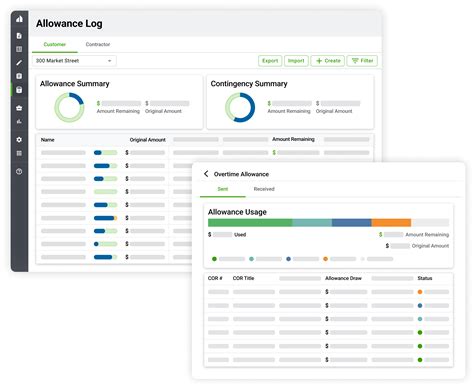
Task: Click the app logo in the sidebar
Action: [19, 19]
